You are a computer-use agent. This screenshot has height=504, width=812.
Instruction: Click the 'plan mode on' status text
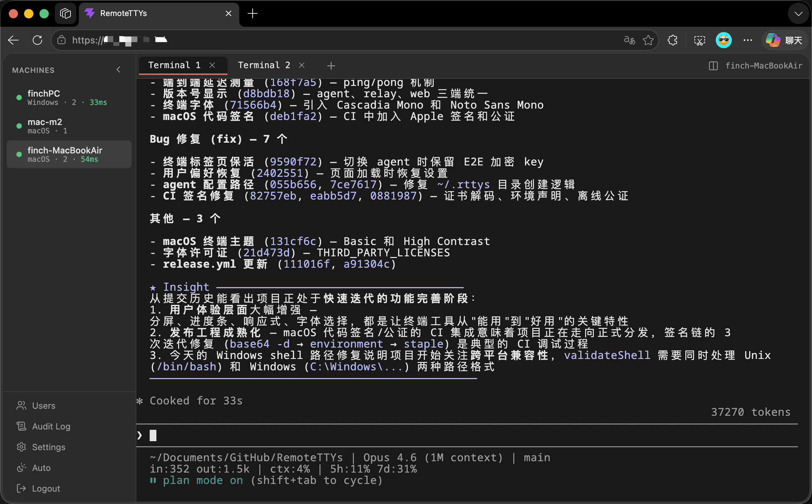tap(203, 481)
